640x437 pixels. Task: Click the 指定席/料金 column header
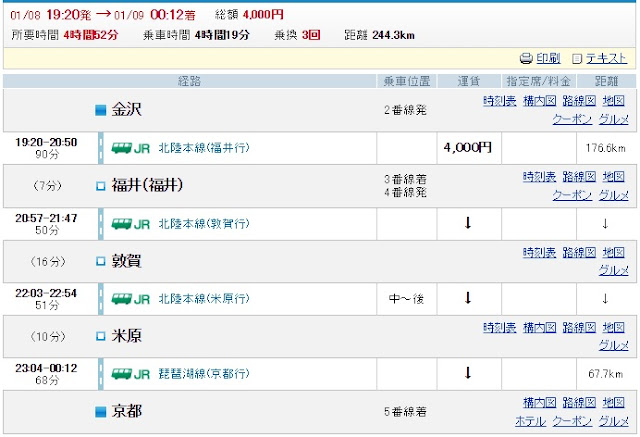pyautogui.click(x=538, y=81)
